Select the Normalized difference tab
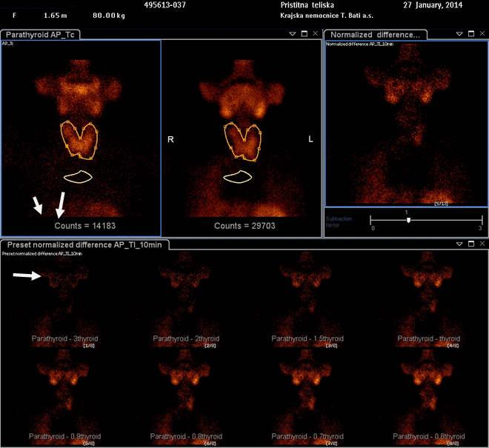Image resolution: width=489 pixels, height=448 pixels. coord(375,34)
